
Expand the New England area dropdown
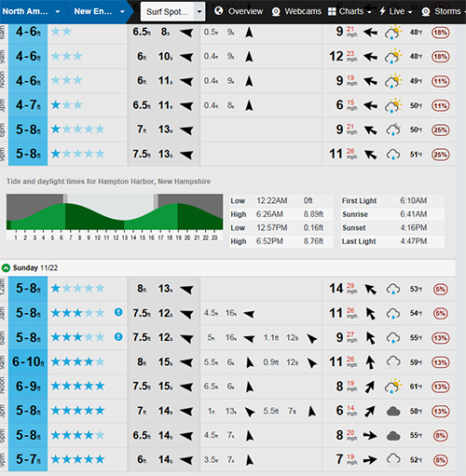point(99,11)
